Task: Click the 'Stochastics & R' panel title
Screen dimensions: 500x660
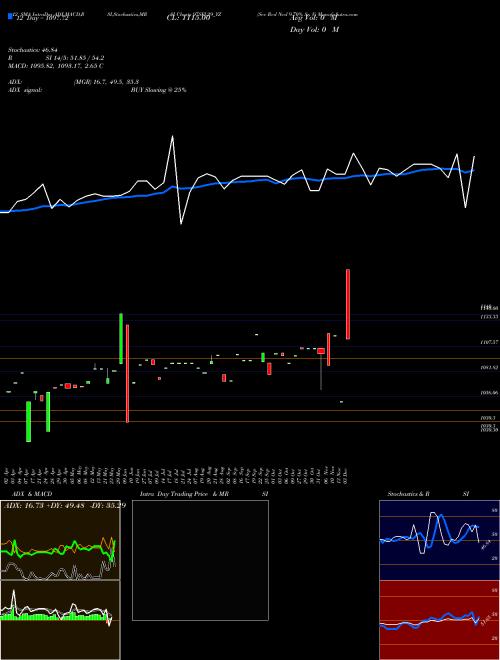Action: point(408,494)
